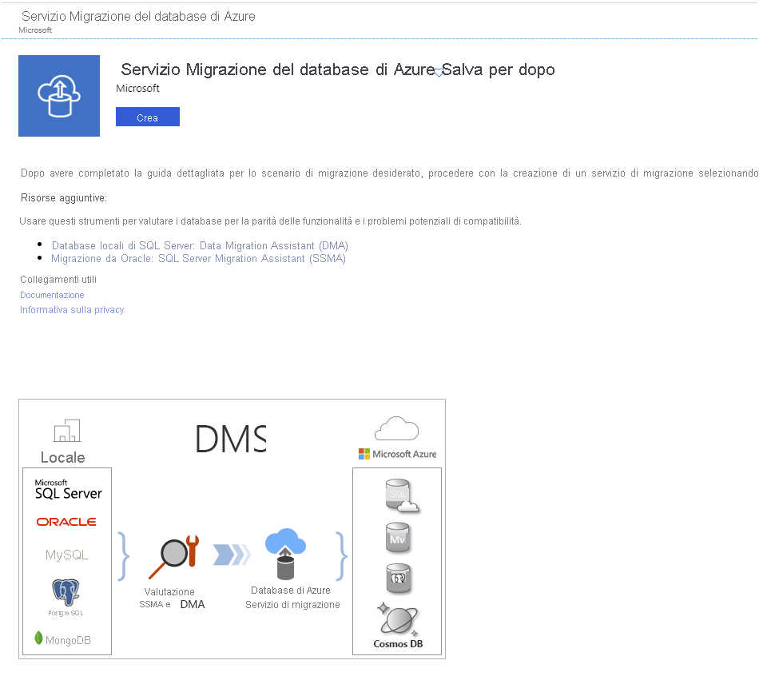Click the Azure SQL database cylinder icon
Image resolution: width=759 pixels, height=700 pixels.
pos(402,495)
